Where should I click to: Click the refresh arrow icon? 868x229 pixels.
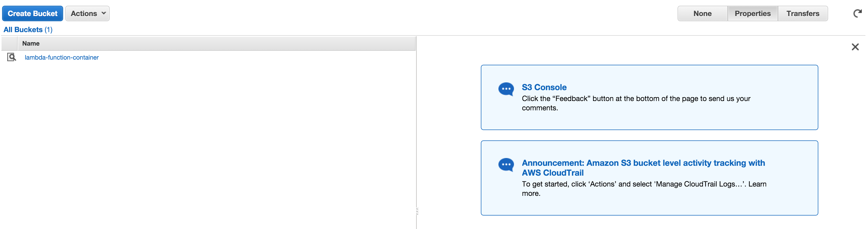(x=857, y=13)
